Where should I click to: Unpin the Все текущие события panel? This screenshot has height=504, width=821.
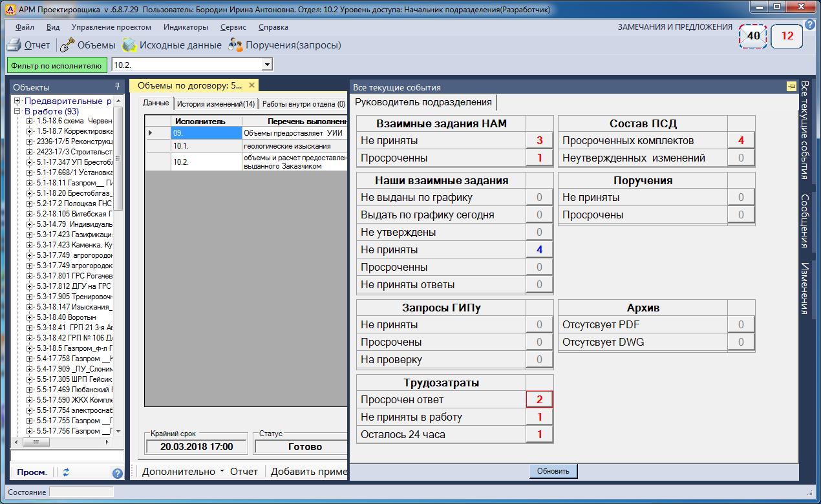pos(791,87)
